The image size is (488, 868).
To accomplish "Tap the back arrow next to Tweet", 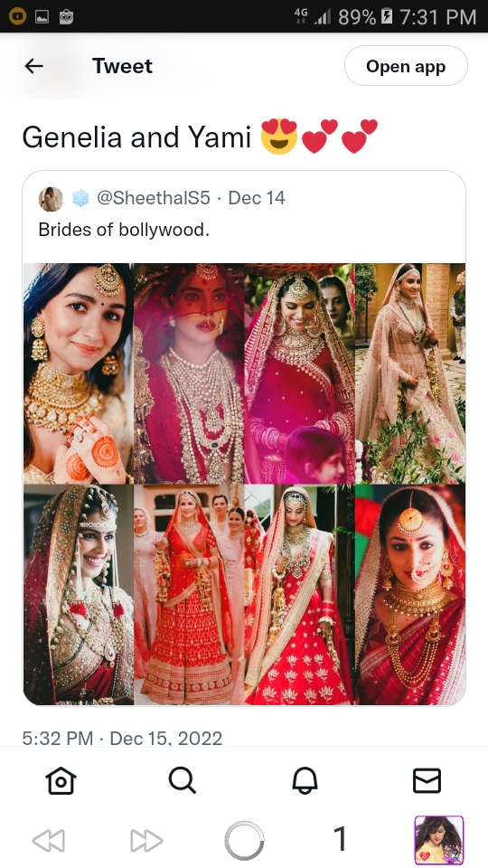I will point(33,66).
